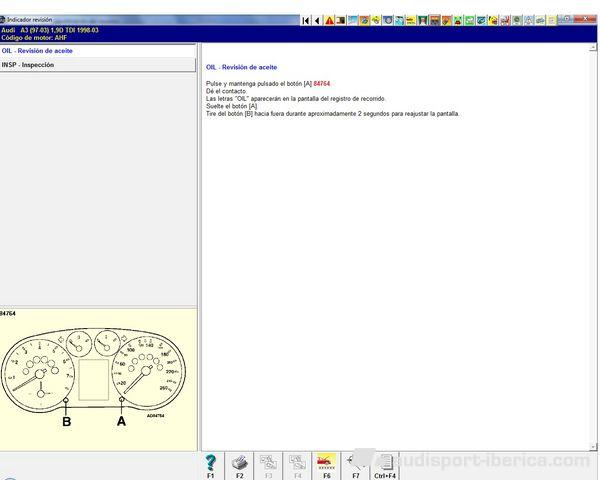Click the instrument cluster diagram 84764
Image resolution: width=600 pixels, height=480 pixels.
[93, 375]
